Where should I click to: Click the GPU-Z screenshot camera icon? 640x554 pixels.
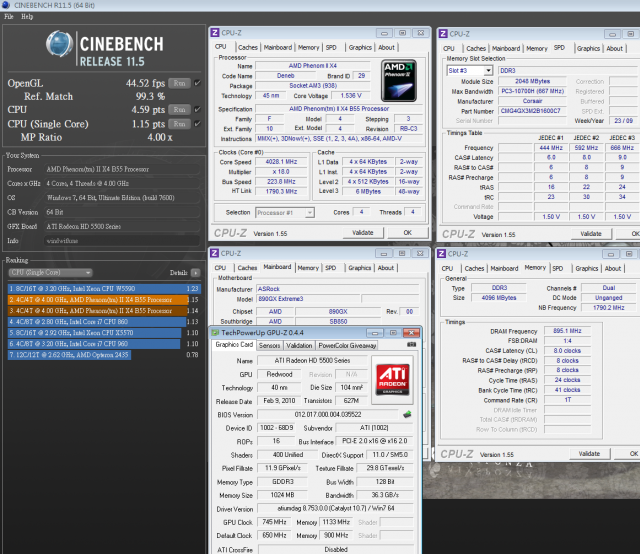pos(411,345)
